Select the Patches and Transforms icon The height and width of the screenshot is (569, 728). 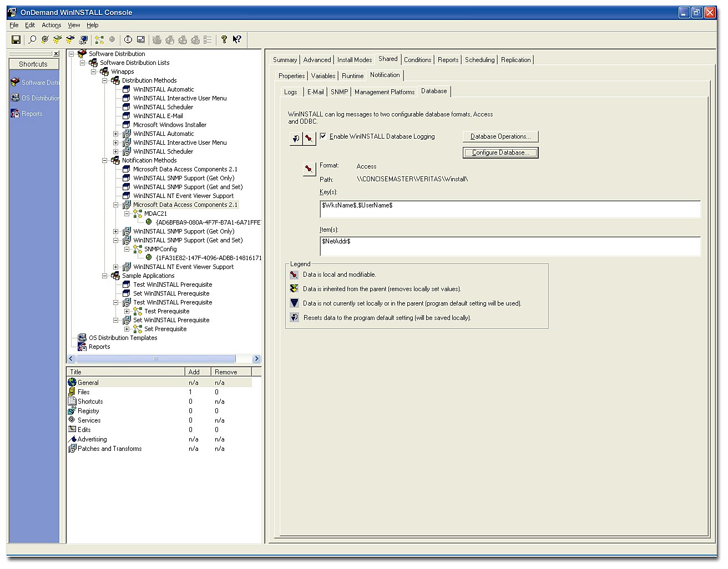pos(72,448)
